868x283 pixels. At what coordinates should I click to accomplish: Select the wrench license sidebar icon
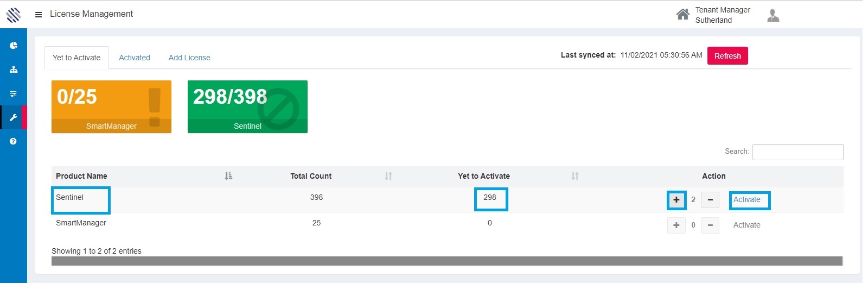coord(14,117)
